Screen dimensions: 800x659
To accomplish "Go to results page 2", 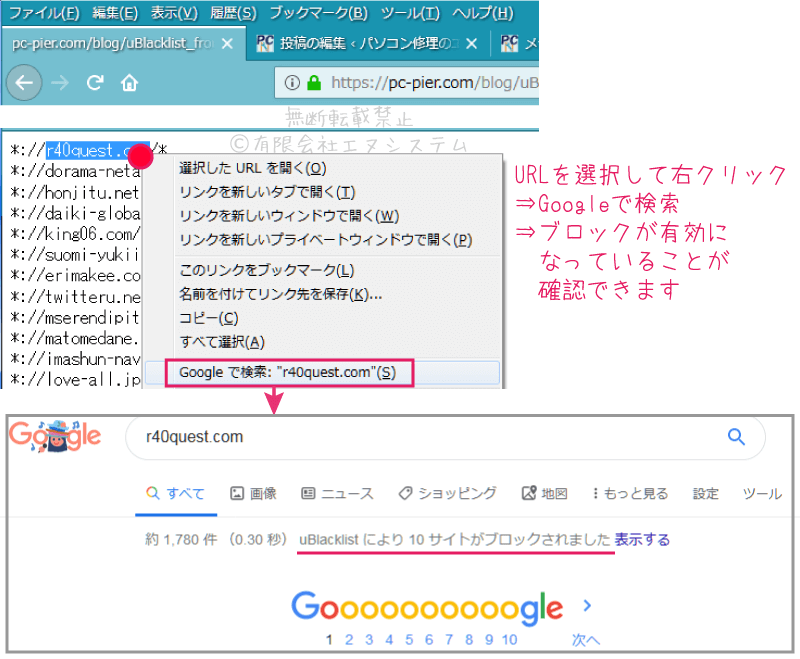I will click(x=349, y=640).
